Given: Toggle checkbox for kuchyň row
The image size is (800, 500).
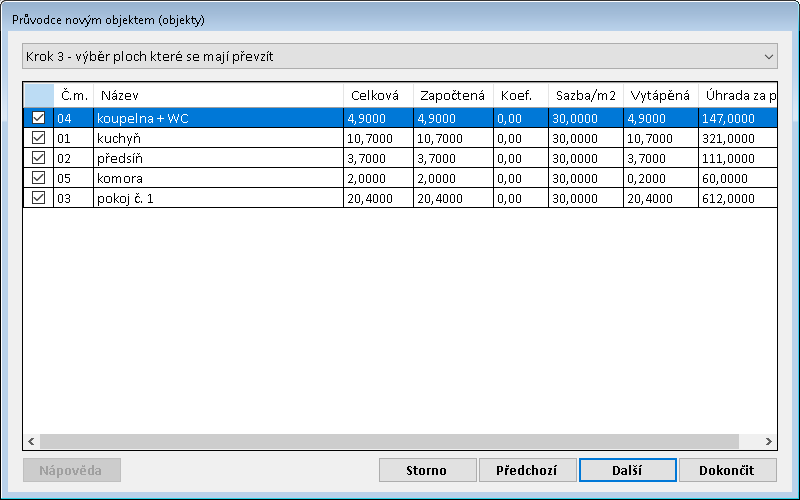Looking at the screenshot, I should pos(38,137).
